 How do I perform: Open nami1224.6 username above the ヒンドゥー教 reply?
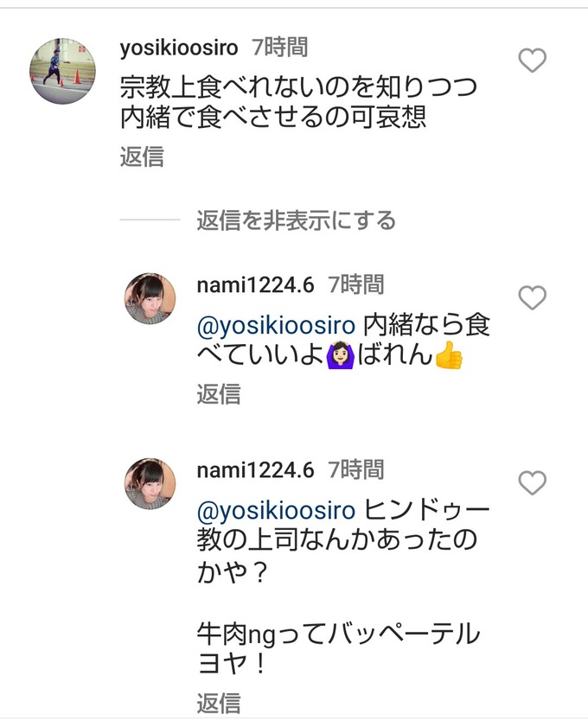(255, 470)
